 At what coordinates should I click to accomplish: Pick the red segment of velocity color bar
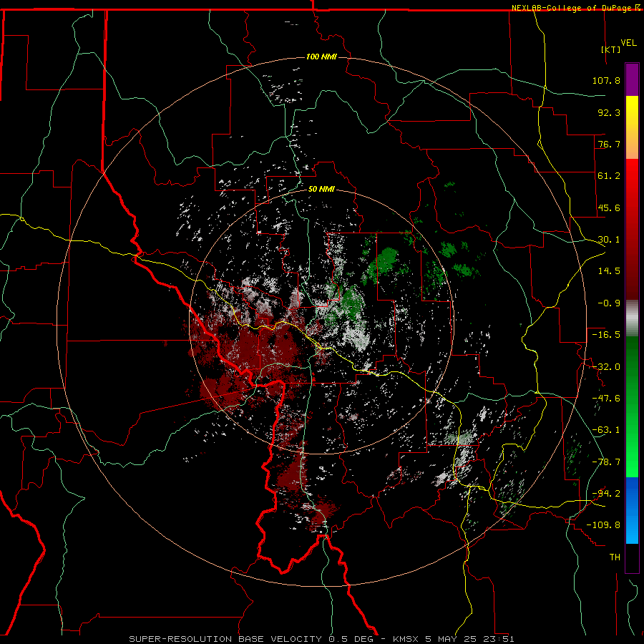632,229
